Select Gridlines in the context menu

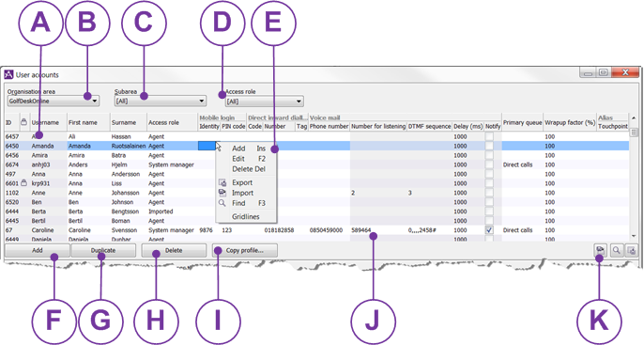pyautogui.click(x=246, y=217)
